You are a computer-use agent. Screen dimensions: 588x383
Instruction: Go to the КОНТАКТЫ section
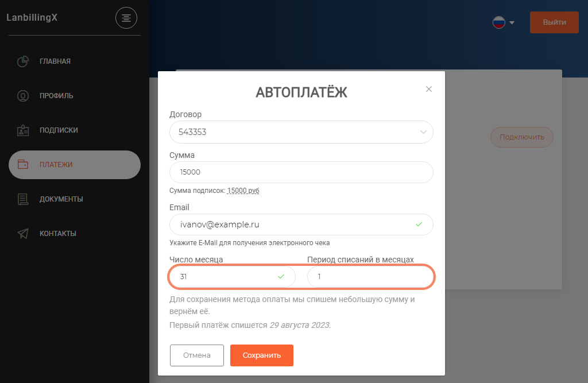coord(58,233)
